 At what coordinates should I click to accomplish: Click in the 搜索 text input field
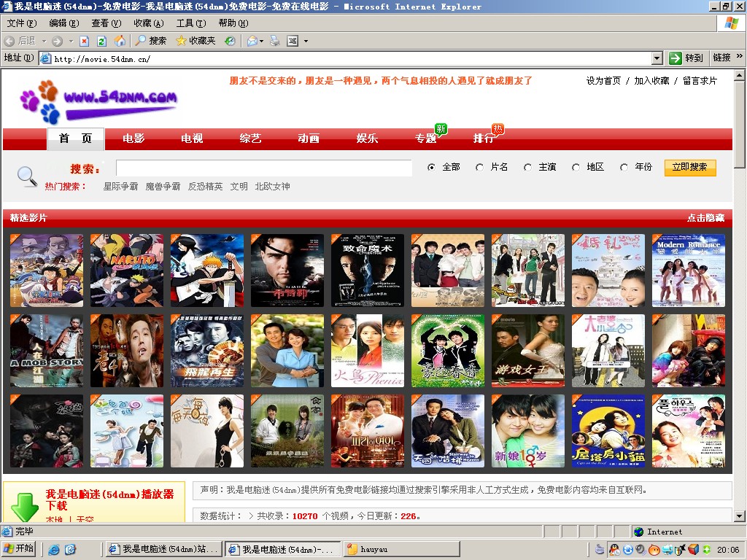[264, 168]
